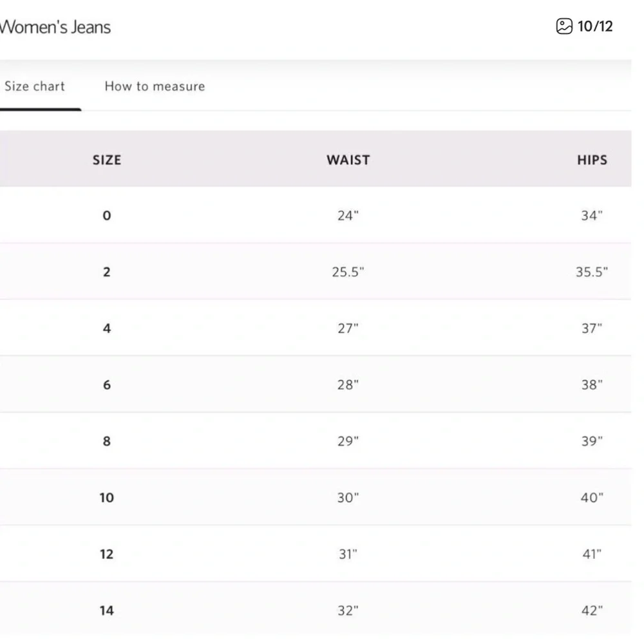
Task: Select size 10 in the size column
Action: click(107, 497)
